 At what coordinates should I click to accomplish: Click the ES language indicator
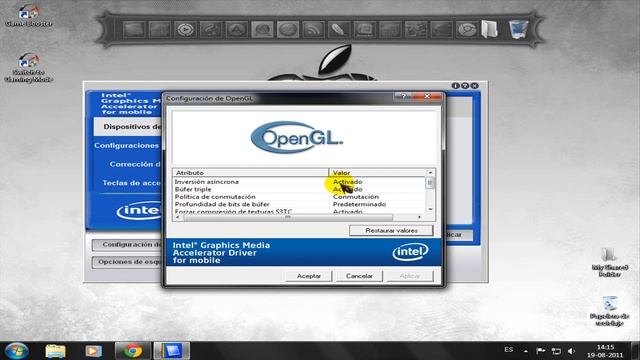(x=509, y=350)
